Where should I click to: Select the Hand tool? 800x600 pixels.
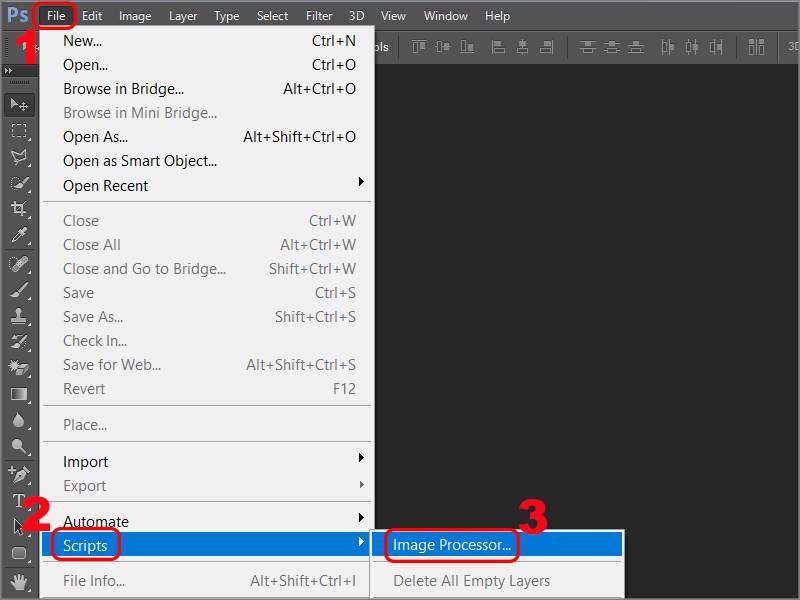click(x=19, y=581)
